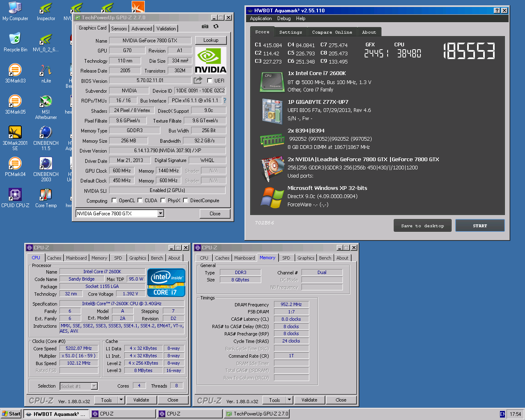Click the GPU-Z BIOS save/share icon
This screenshot has width=525, height=420.
(x=198, y=80)
